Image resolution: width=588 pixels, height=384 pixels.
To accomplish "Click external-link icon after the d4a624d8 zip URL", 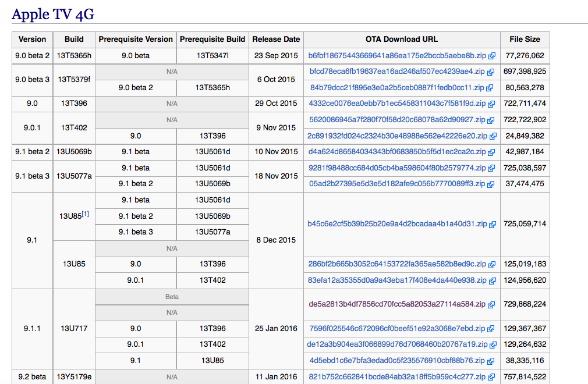I will [491, 152].
